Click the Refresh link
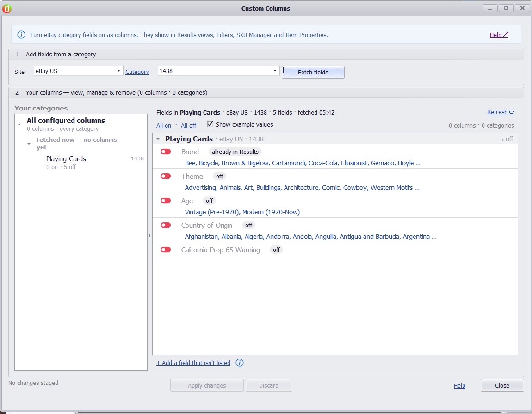Screen dimensions: 532x414 tap(501, 112)
